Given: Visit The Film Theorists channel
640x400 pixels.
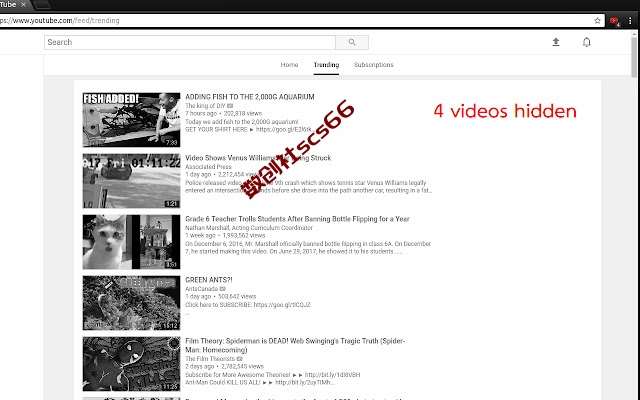Looking at the screenshot, I should [210, 359].
